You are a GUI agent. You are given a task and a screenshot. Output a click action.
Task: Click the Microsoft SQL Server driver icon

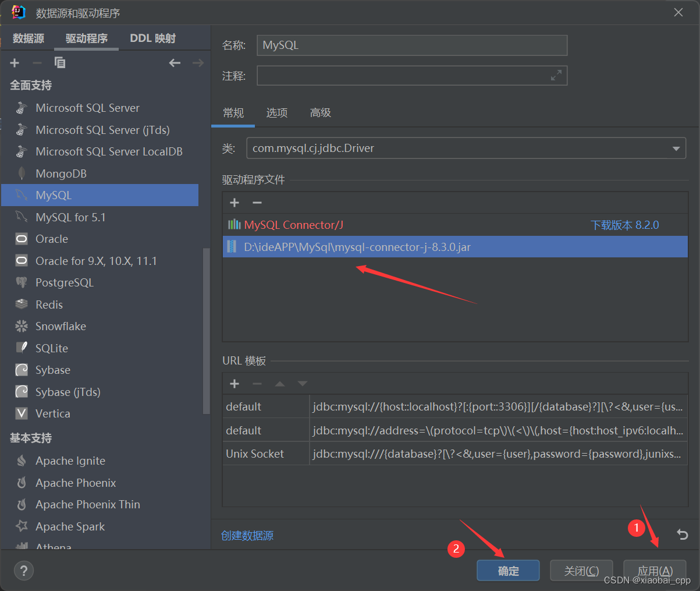coord(22,108)
